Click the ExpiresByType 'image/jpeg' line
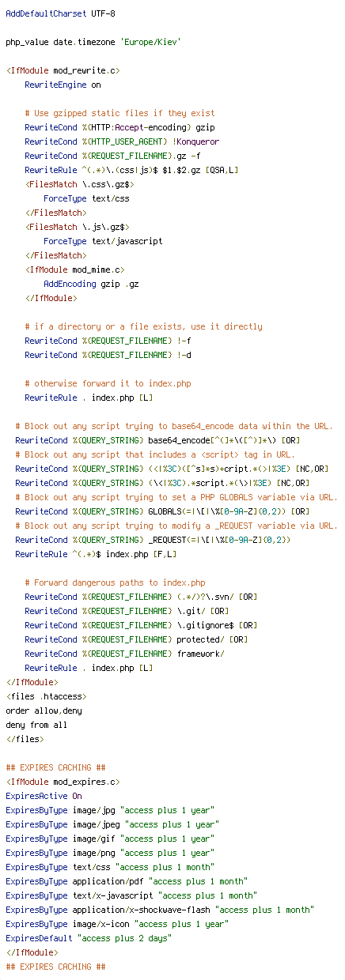The width and height of the screenshot is (345, 980). point(112,824)
